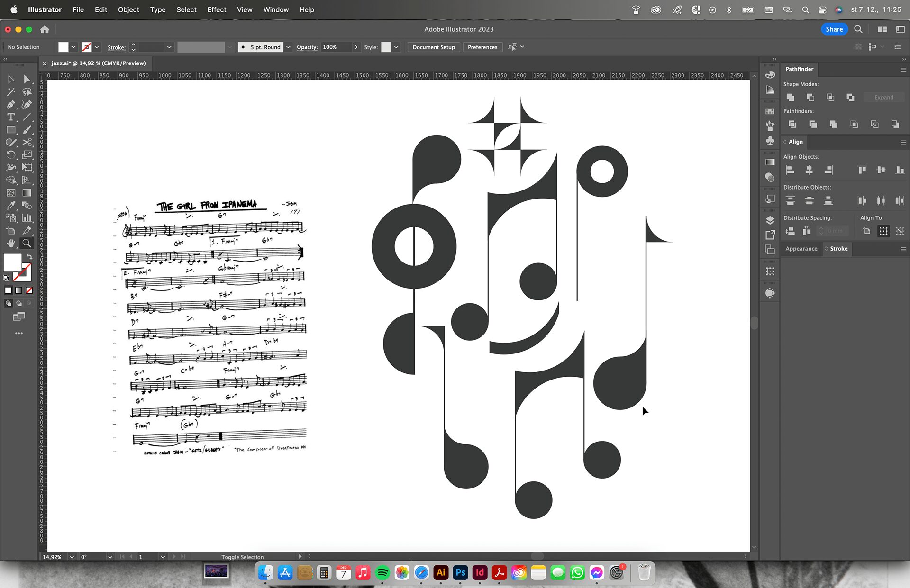Click Horizontal Align Left icon
Image resolution: width=910 pixels, height=588 pixels.
point(790,170)
